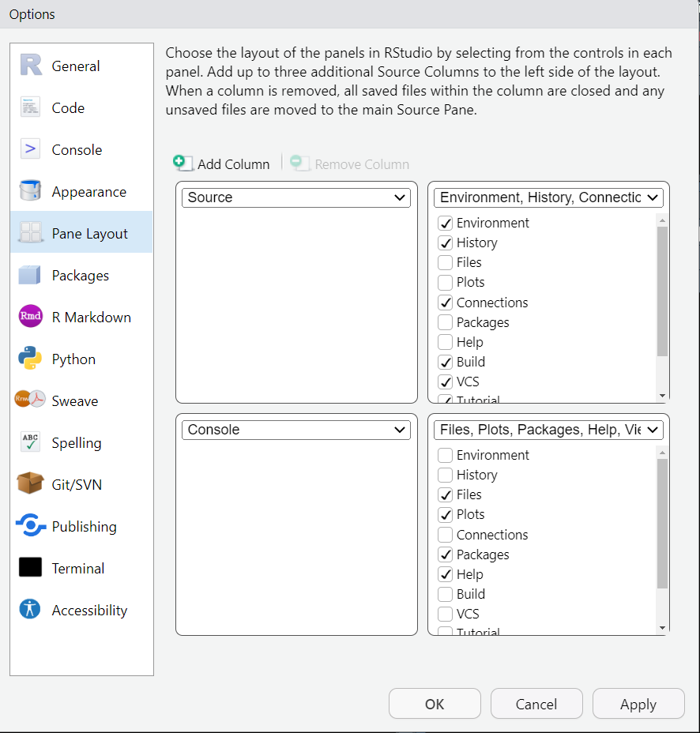
Task: Click the Python logo icon
Action: [30, 359]
